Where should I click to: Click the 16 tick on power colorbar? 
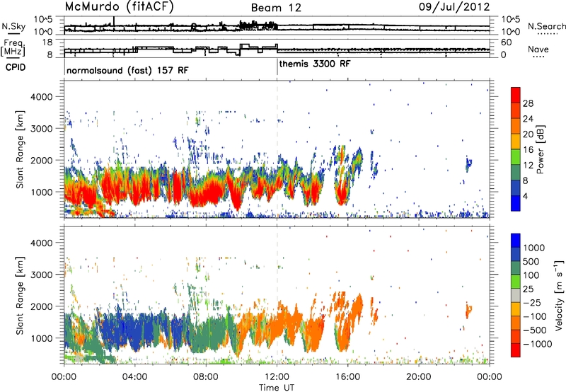tap(528, 150)
